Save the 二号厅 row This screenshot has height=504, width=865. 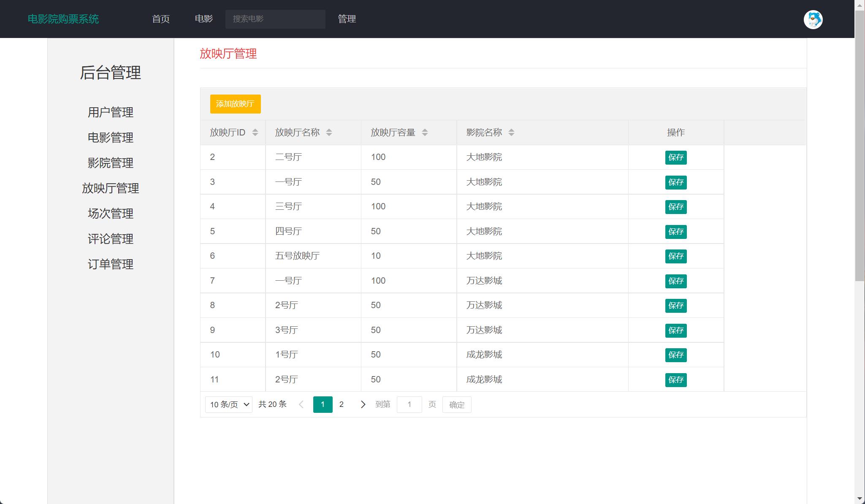(x=676, y=157)
